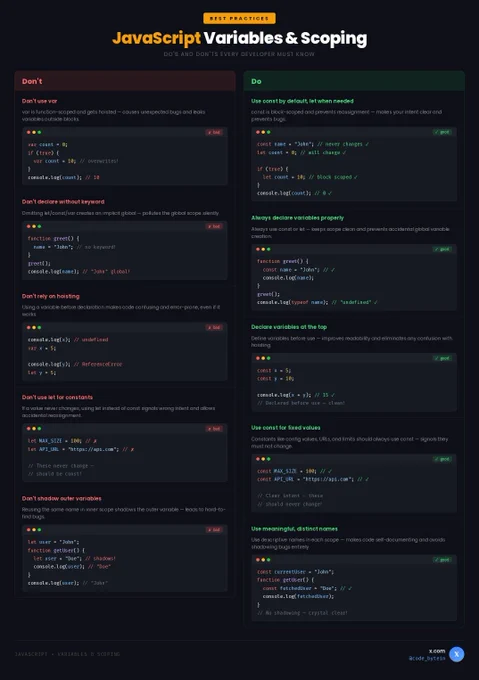Click the 'Always declare variables properly' heading

pos(297,218)
